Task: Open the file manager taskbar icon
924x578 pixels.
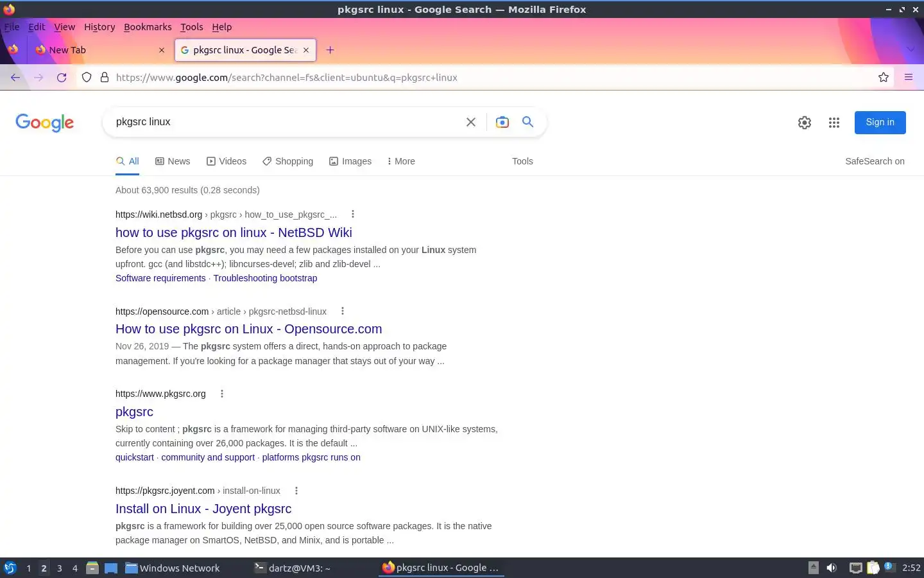Action: [92, 568]
